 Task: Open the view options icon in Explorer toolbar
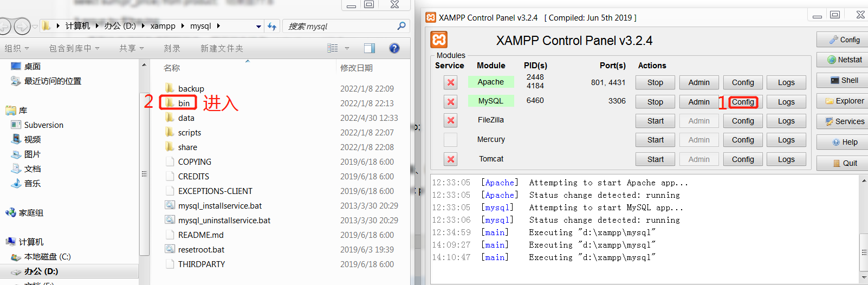pos(333,48)
